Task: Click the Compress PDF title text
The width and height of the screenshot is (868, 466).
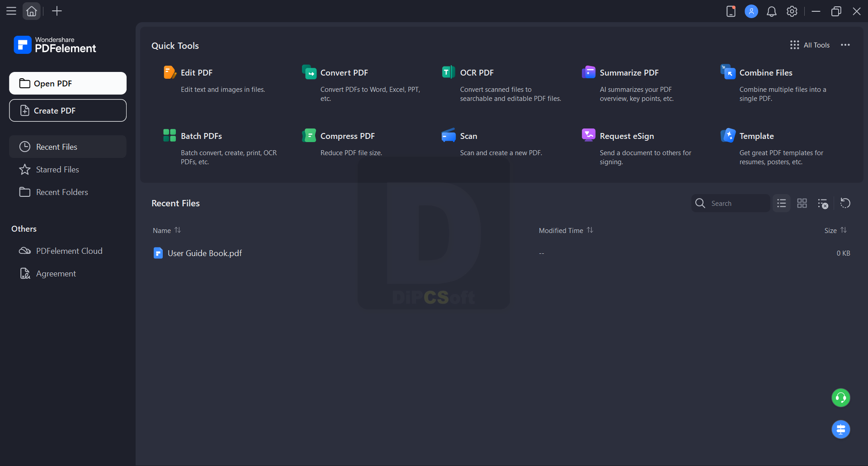Action: coord(348,136)
